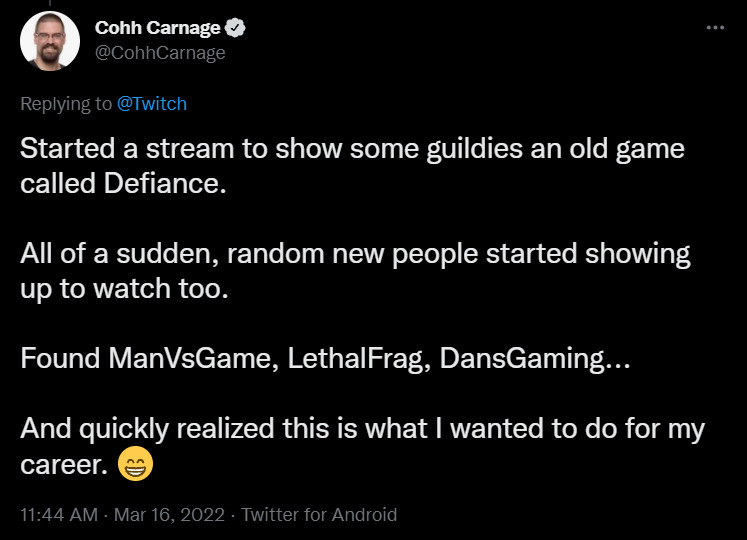This screenshot has width=747, height=540.
Task: Click the verified badge beside Cohh Carnage
Action: coord(236,28)
